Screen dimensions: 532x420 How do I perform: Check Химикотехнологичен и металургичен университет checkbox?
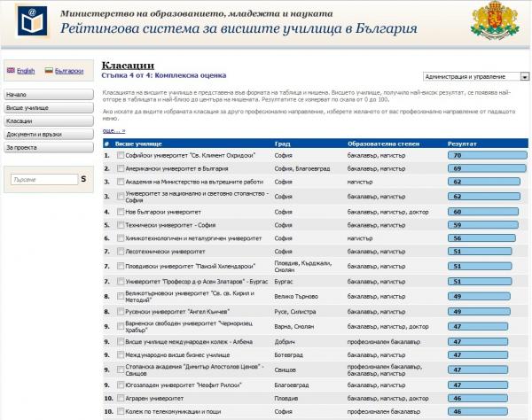click(121, 238)
